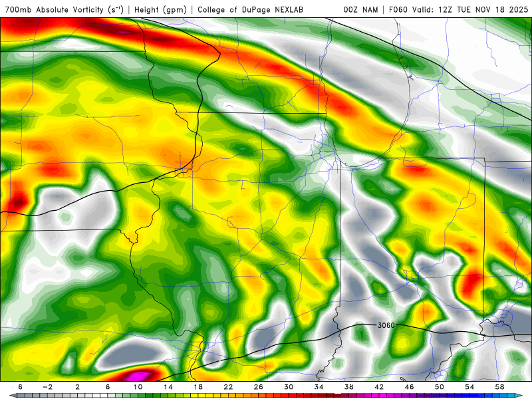This screenshot has width=532, height=399.
Task: Click the colorbar label 38
Action: pyautogui.click(x=348, y=387)
